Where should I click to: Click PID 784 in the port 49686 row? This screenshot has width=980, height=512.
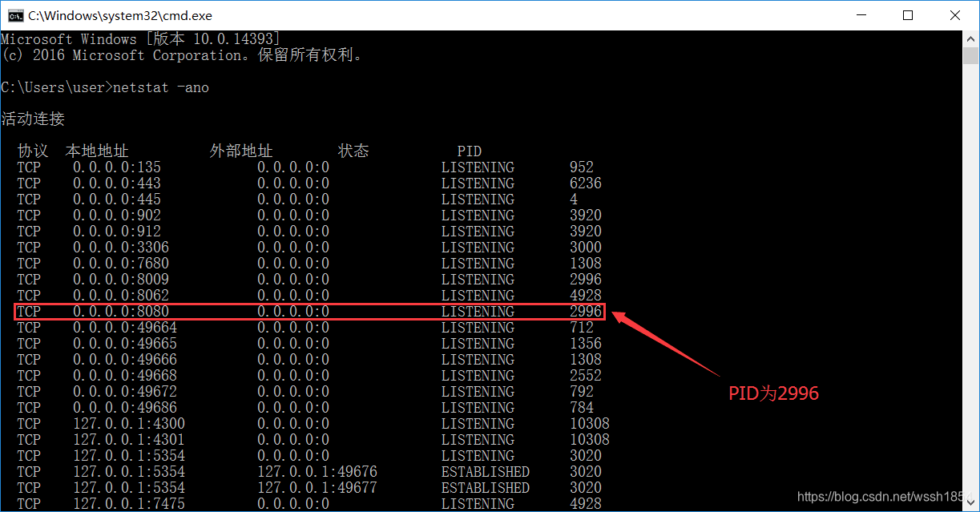pos(582,408)
